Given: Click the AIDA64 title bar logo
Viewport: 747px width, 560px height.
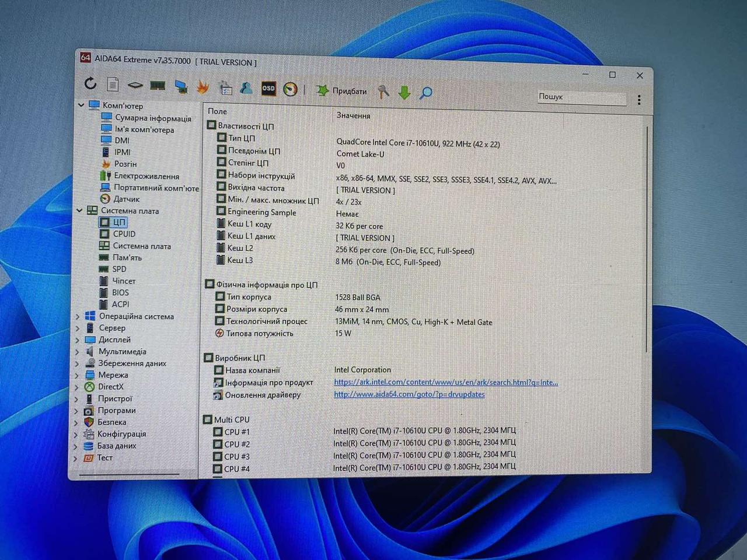Looking at the screenshot, I should 85,58.
